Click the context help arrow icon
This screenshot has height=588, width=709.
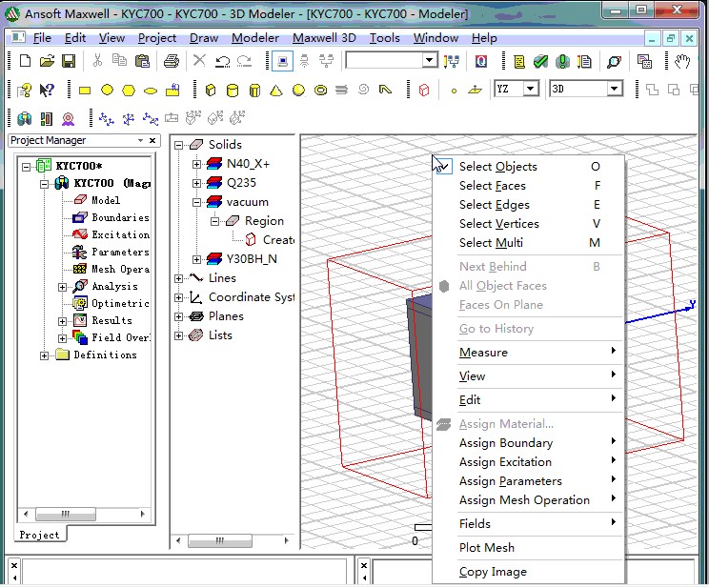pos(47,90)
